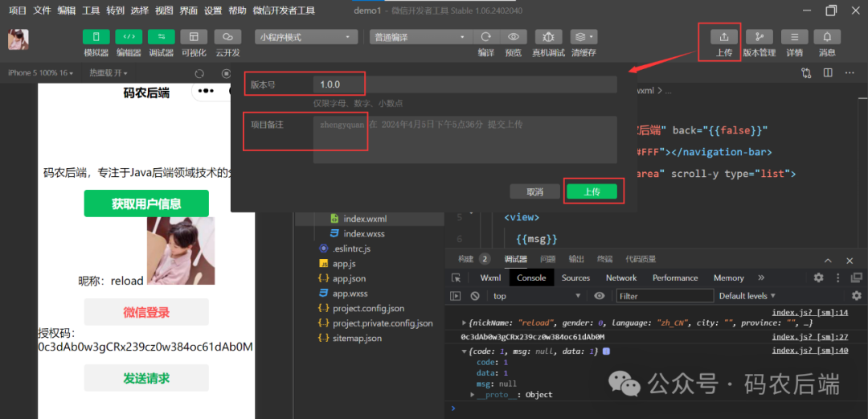Open the 转到 menu
The image size is (868, 419).
click(x=115, y=10)
